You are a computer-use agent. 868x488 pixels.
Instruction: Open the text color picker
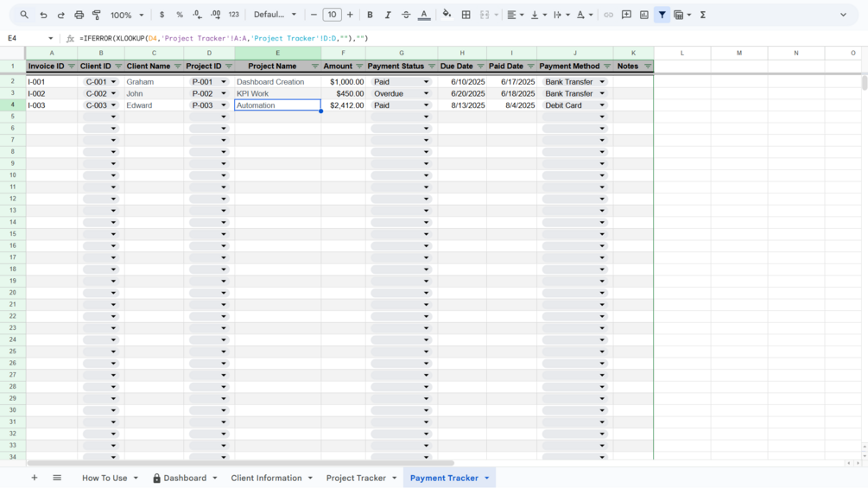(x=424, y=15)
